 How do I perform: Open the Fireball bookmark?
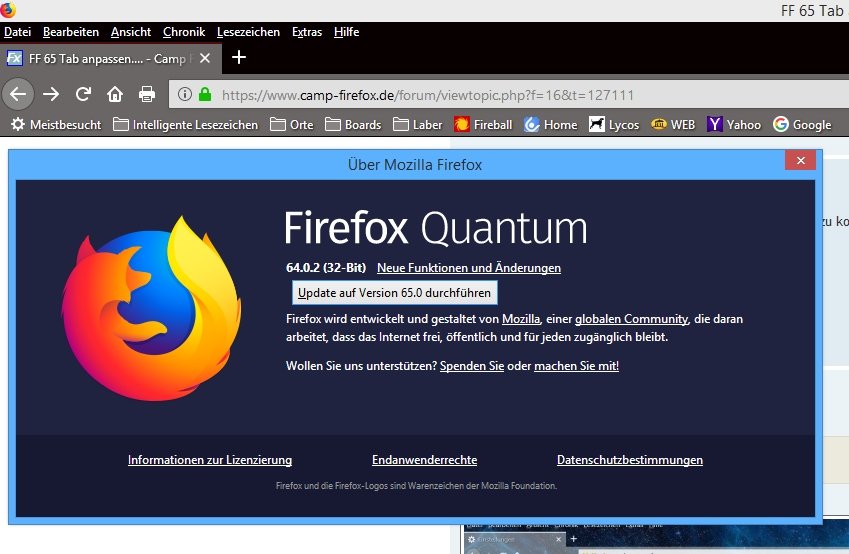point(483,125)
